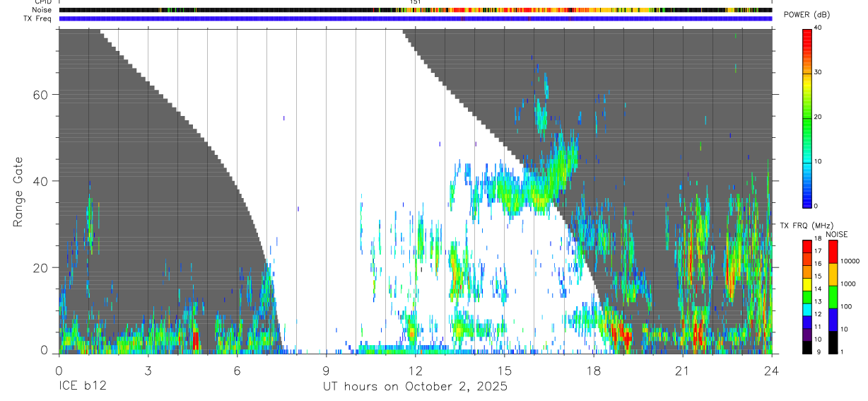
Task: Click the '15' UT hour tick label
Action: pos(505,370)
